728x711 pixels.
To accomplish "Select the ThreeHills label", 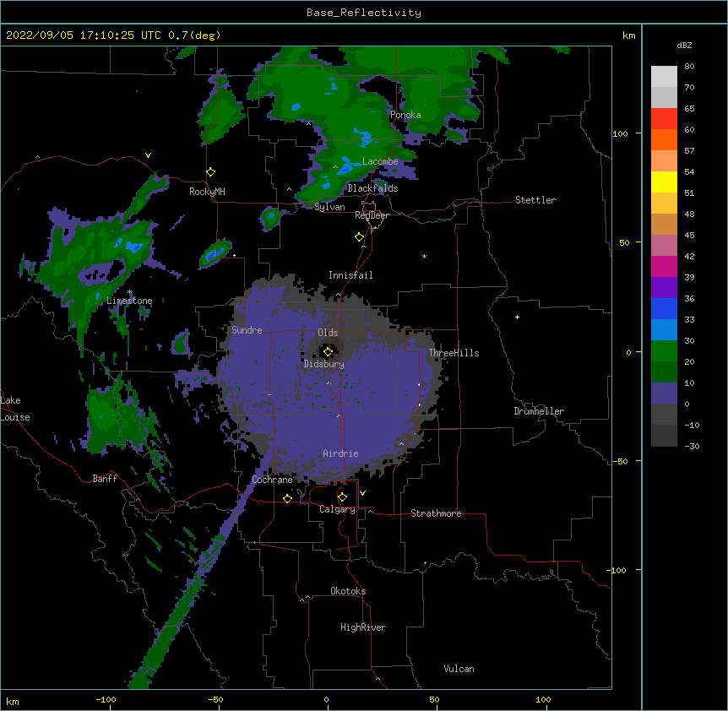I will [454, 353].
